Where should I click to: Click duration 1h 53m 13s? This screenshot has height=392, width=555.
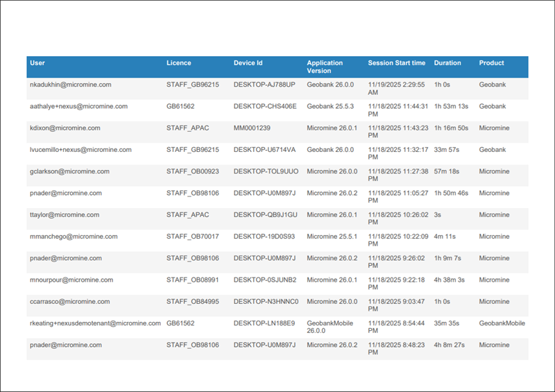451,106
